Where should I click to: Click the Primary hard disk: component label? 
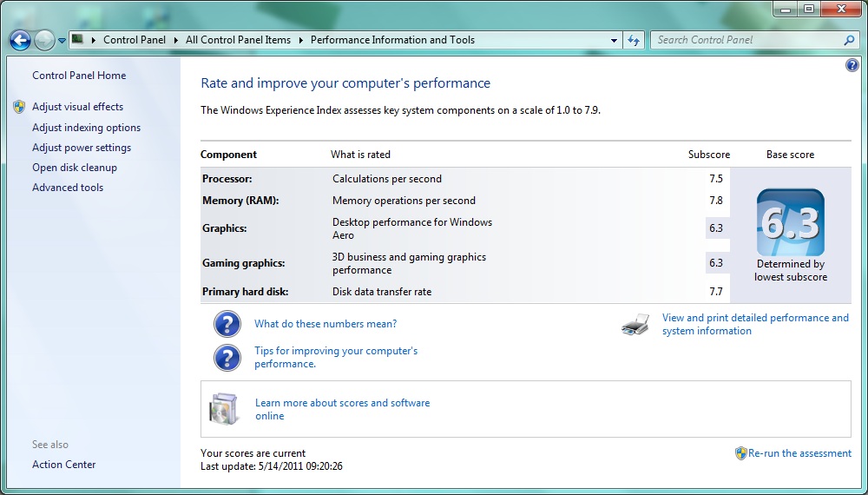(246, 292)
